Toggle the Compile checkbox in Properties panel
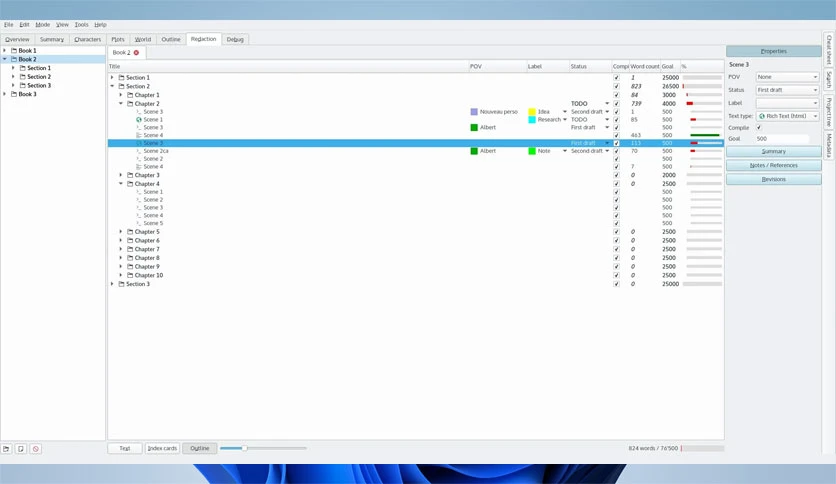This screenshot has height=484, width=836. (759, 127)
